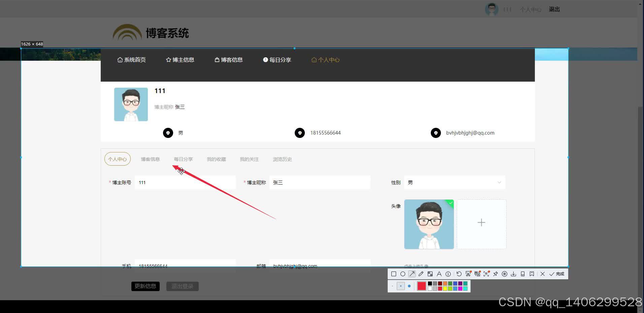This screenshot has width=644, height=313.
Task: Send the screenshot to phone
Action: point(523,274)
